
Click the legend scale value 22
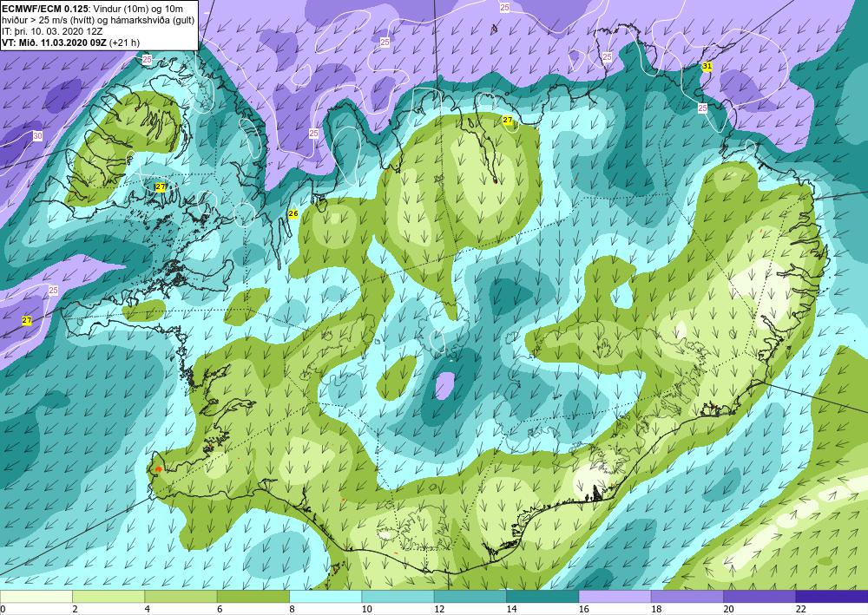pos(801,609)
